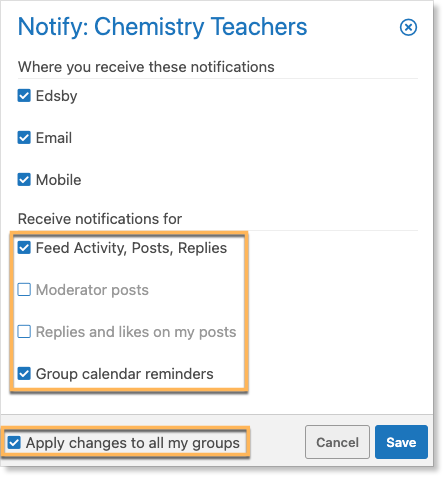Save the notification settings

pyautogui.click(x=401, y=442)
